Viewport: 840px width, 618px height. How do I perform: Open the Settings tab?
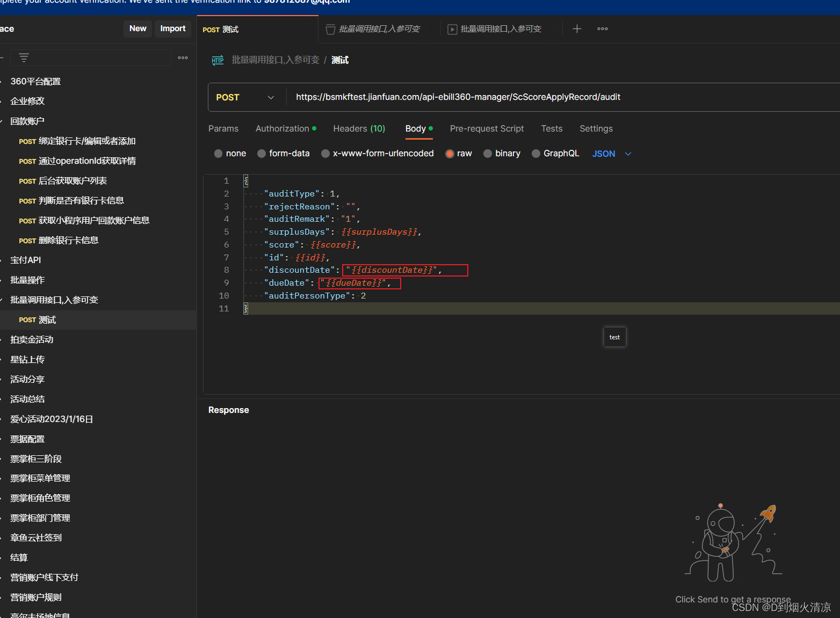596,129
